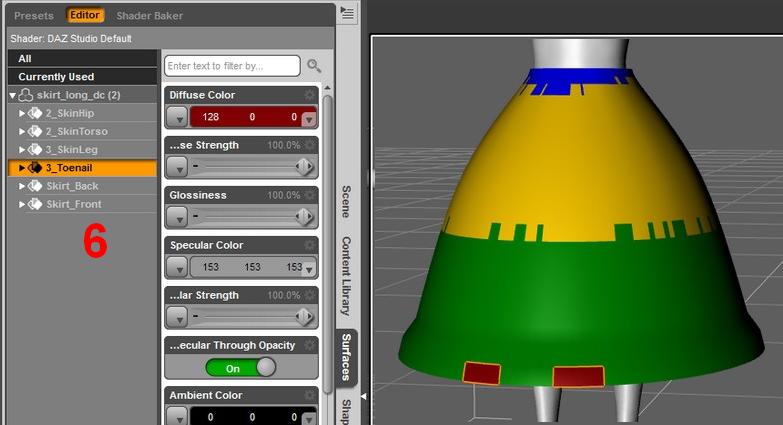Open Ambient Color settings gear
Image resolution: width=783 pixels, height=425 pixels.
coord(310,395)
